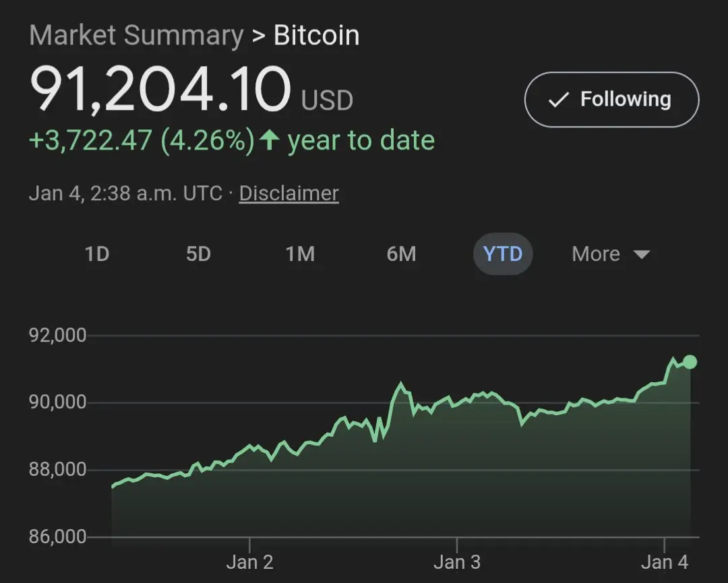This screenshot has height=583, width=728.
Task: Click the Jan 3 date on the axis
Action: 457,562
